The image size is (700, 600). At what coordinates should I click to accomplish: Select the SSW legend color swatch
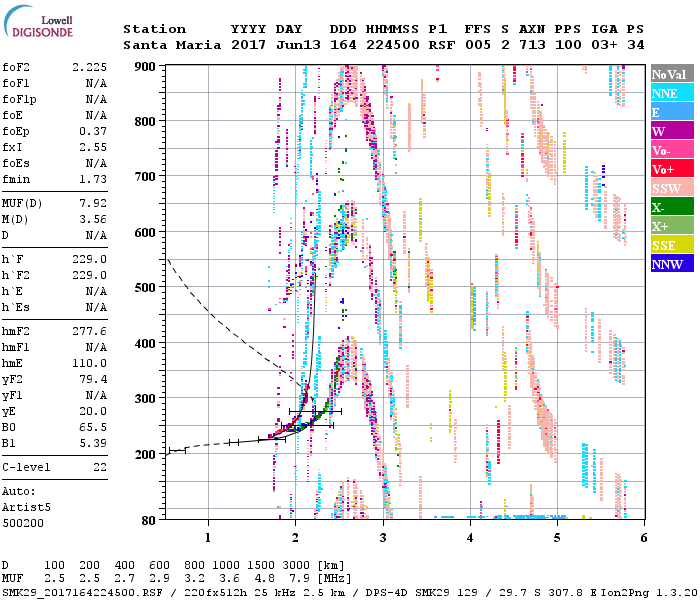pyautogui.click(x=672, y=188)
